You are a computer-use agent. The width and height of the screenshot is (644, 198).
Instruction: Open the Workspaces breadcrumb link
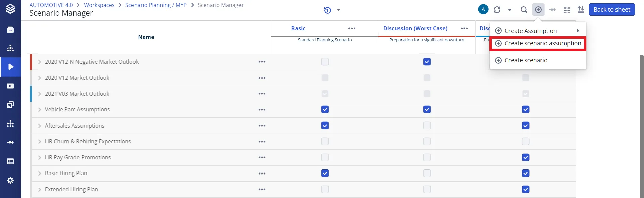pos(99,5)
